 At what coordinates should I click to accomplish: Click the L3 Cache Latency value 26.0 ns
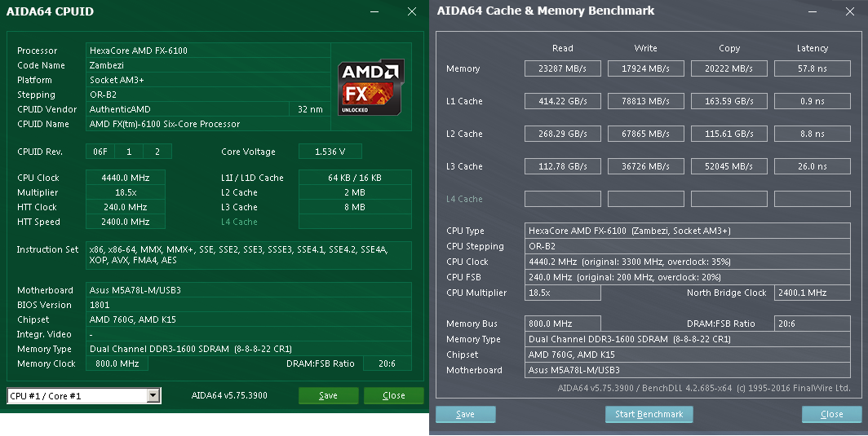(x=812, y=166)
